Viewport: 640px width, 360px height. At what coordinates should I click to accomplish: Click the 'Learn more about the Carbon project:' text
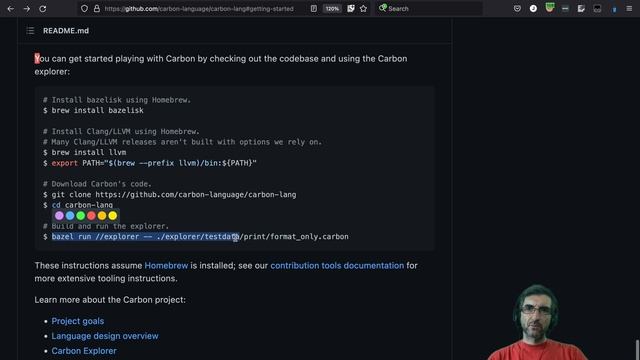(110, 300)
